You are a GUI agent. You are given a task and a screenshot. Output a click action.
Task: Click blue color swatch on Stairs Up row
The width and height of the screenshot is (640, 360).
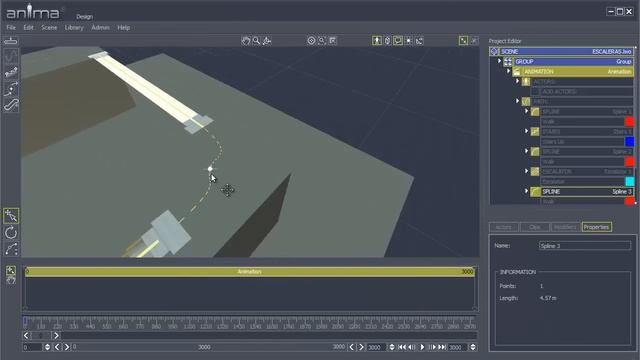[x=629, y=141]
